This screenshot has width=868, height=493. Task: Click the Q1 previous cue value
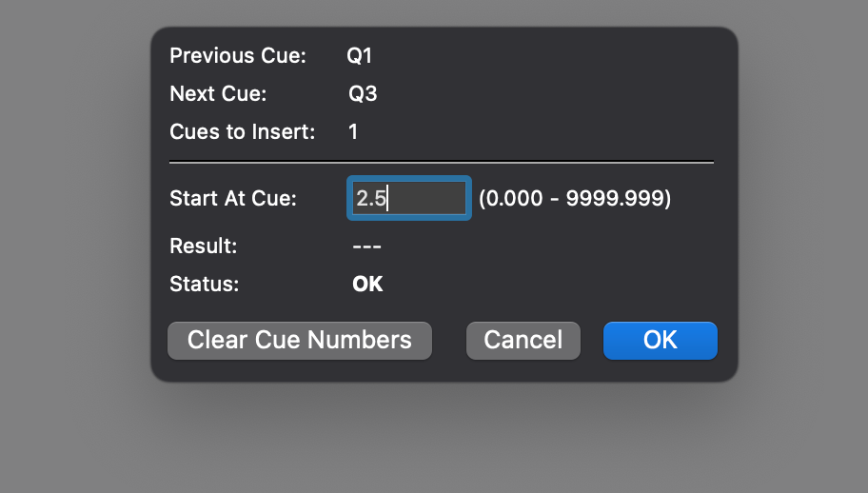point(359,56)
